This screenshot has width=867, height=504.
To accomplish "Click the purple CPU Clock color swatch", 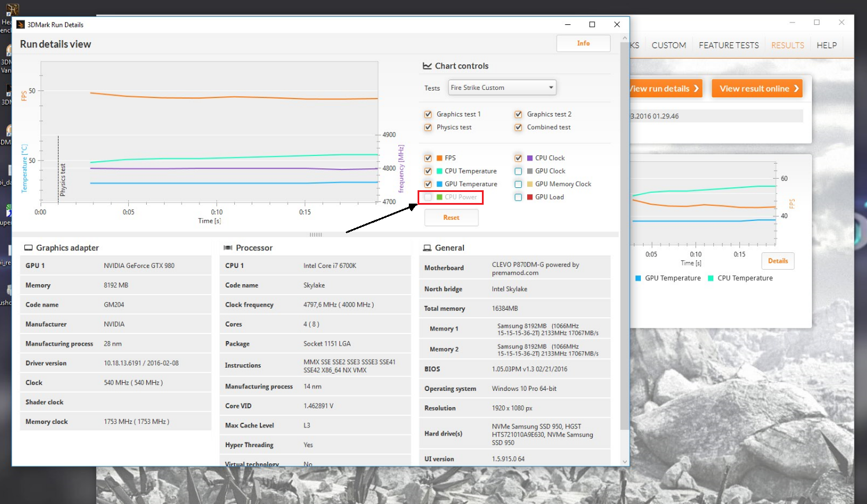I will tap(530, 158).
